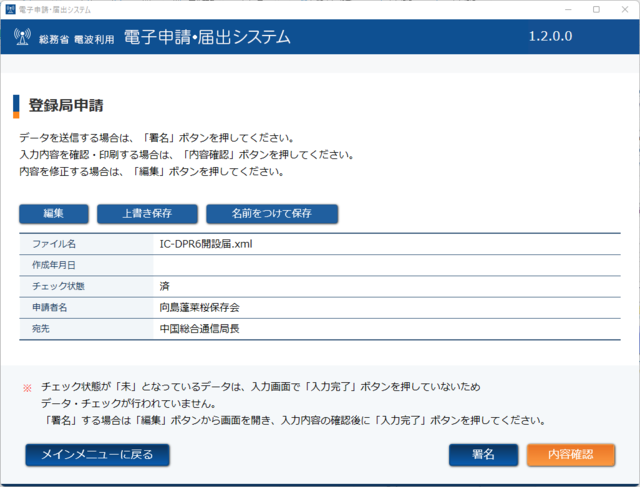Open 内容確認 orange button
Image resolution: width=640 pixels, height=487 pixels.
pos(571,455)
